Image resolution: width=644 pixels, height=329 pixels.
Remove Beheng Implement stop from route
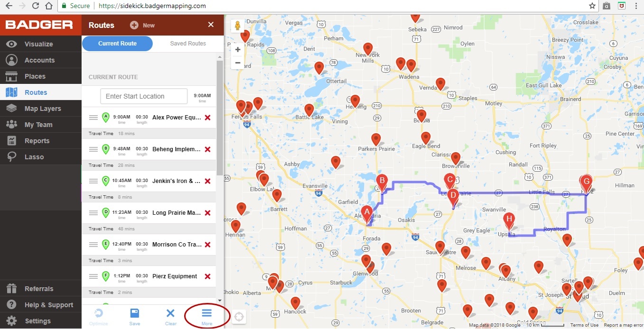click(207, 149)
